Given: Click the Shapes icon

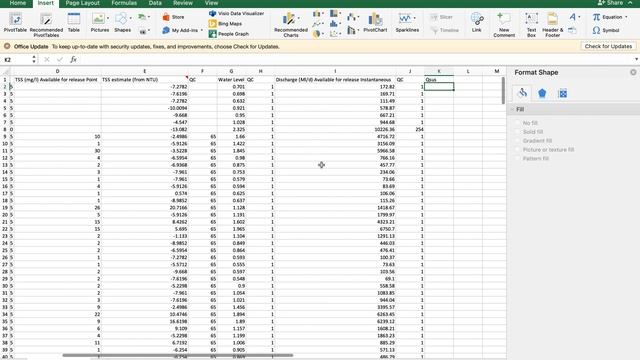Looking at the screenshot, I should pos(121,19).
